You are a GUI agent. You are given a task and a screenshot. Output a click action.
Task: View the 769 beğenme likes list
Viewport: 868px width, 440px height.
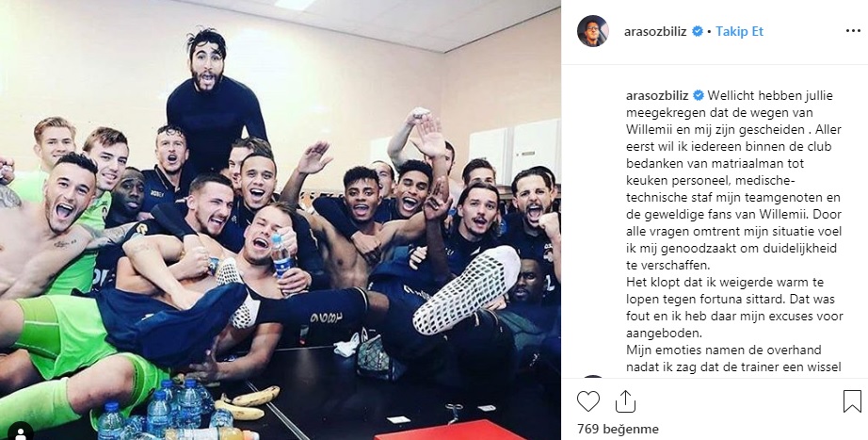point(618,429)
